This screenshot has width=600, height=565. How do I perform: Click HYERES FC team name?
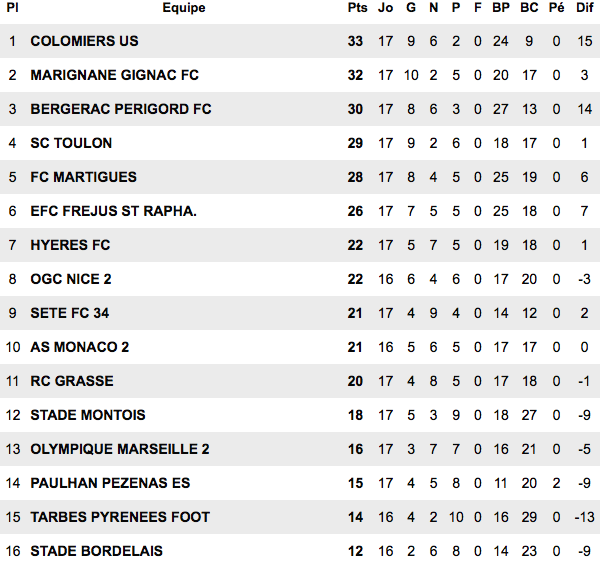point(70,245)
